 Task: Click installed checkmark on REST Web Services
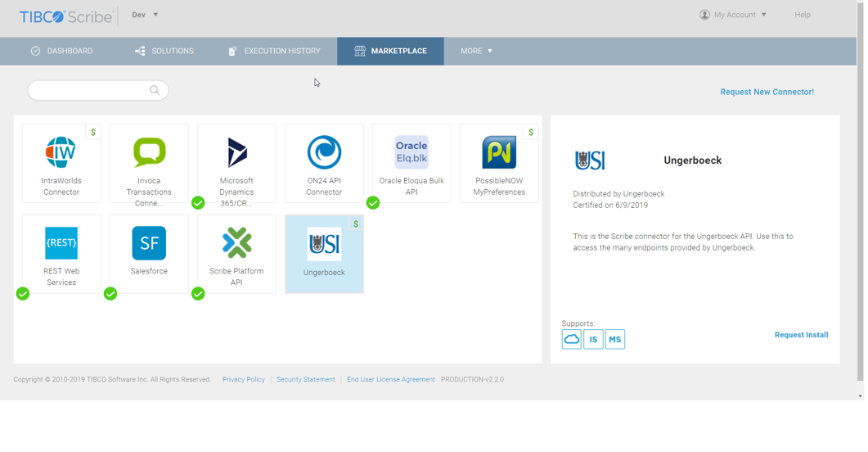pos(23,294)
